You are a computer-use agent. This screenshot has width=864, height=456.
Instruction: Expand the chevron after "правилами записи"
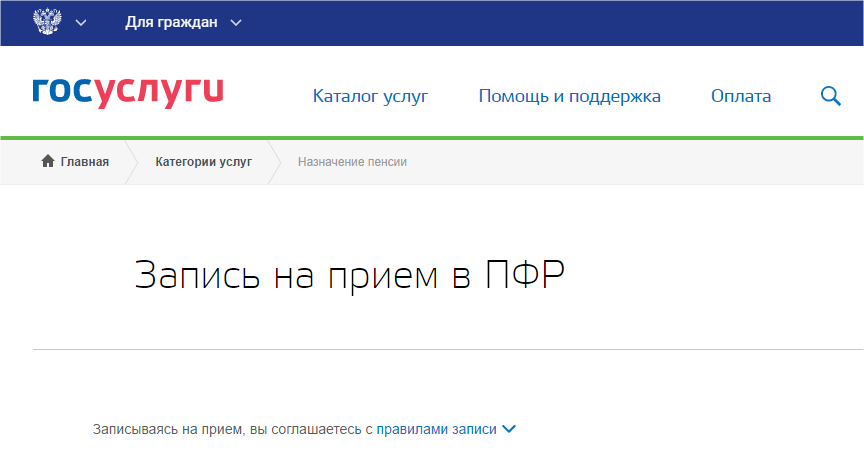(508, 429)
